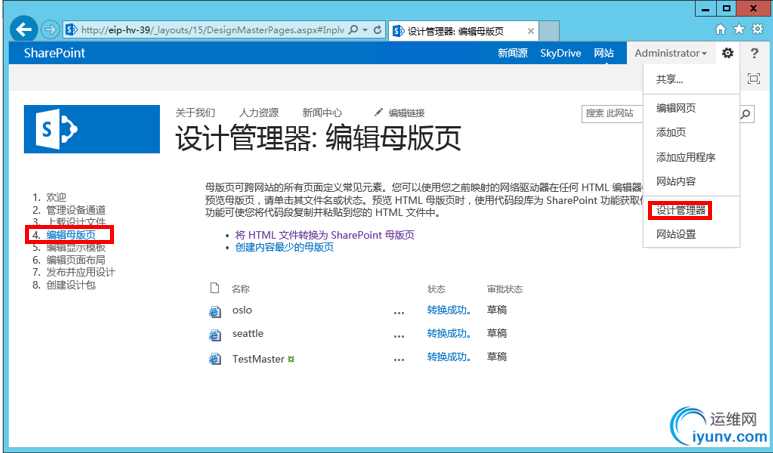Select 添加应用程序 from settings menu
Screen dimensions: 773x453
[686, 157]
